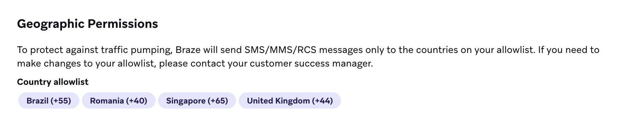Click the phrase If you need to
This screenshot has height=131, width=644.
[568, 50]
